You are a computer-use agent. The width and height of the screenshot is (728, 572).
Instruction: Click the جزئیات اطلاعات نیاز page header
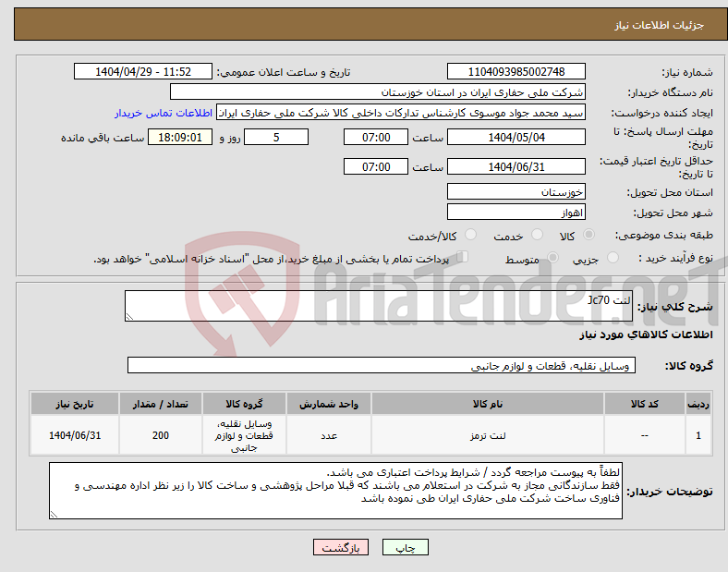660,25
